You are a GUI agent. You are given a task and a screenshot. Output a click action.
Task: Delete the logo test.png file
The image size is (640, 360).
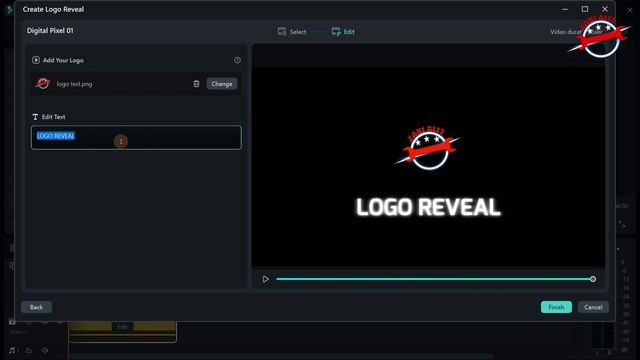click(196, 84)
